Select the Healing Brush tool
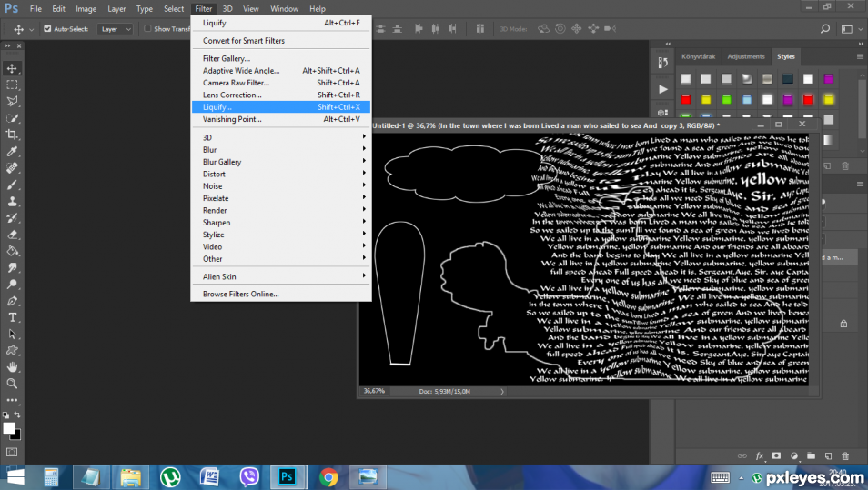Screen dimensions: 868x490 (x=12, y=168)
